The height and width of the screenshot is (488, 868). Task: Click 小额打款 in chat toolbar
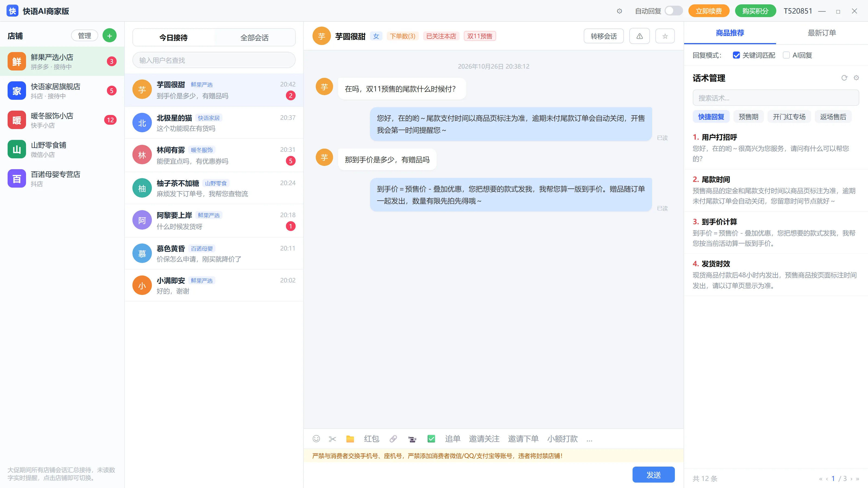(562, 439)
